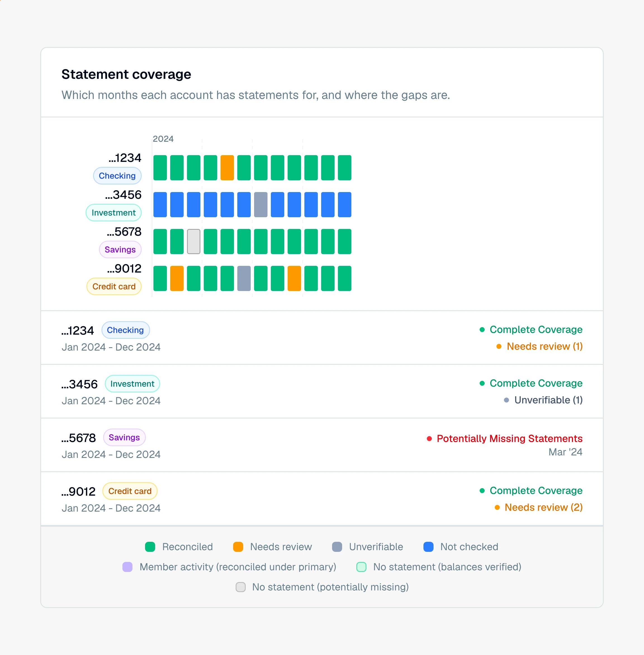Click the Credit card badge beside ...9012 in the chart
Image resolution: width=644 pixels, height=655 pixels.
click(x=114, y=286)
